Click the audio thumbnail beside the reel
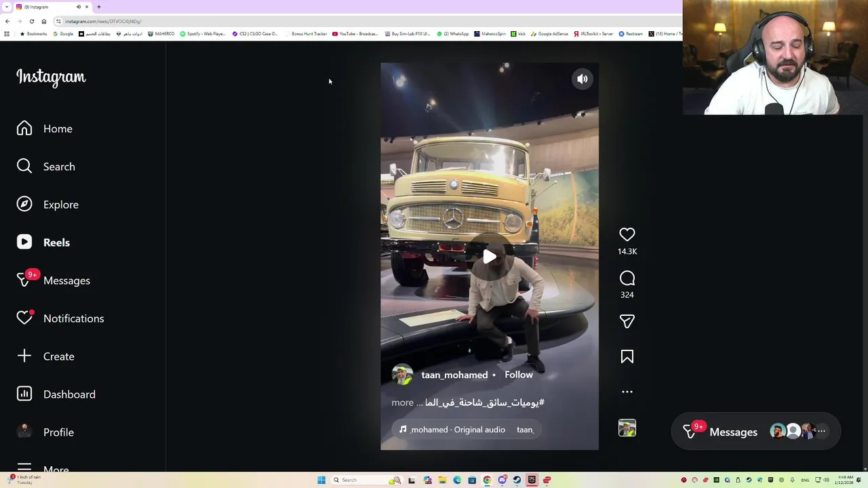The height and width of the screenshot is (488, 868). (x=627, y=428)
